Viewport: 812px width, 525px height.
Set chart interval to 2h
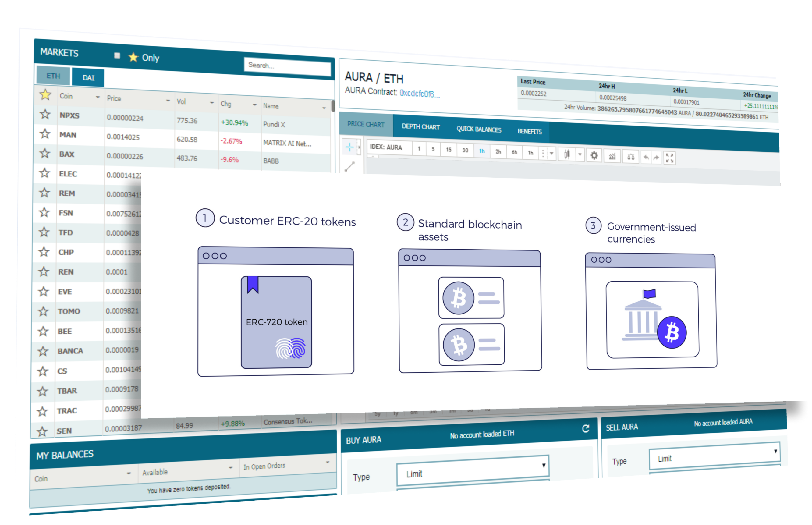tap(498, 152)
